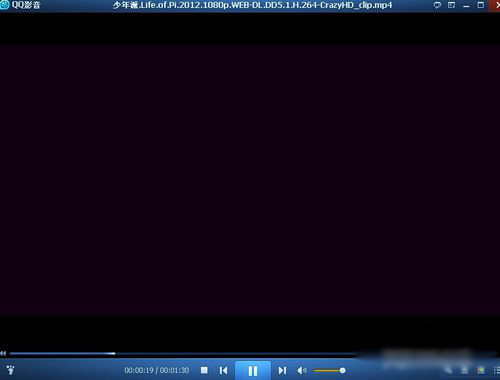Open the footprint icon menu
Image resolution: width=500 pixels, height=380 pixels.
pyautogui.click(x=10, y=369)
